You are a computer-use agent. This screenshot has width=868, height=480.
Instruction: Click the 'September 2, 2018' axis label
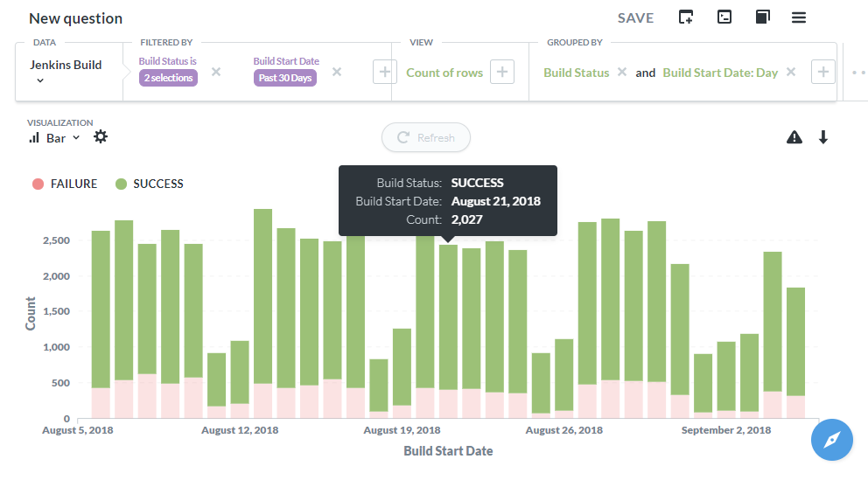coord(726,430)
